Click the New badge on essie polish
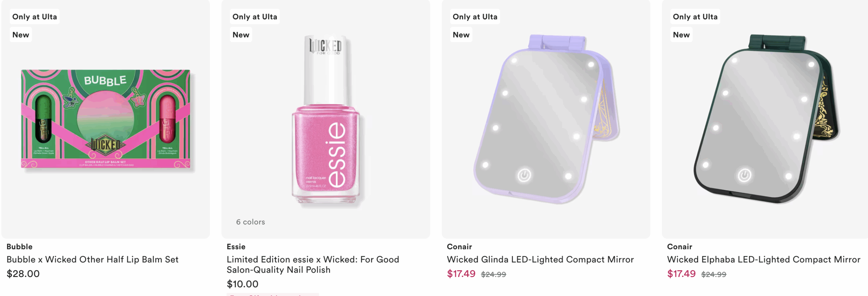Viewport: 868px width, 296px height. click(241, 35)
